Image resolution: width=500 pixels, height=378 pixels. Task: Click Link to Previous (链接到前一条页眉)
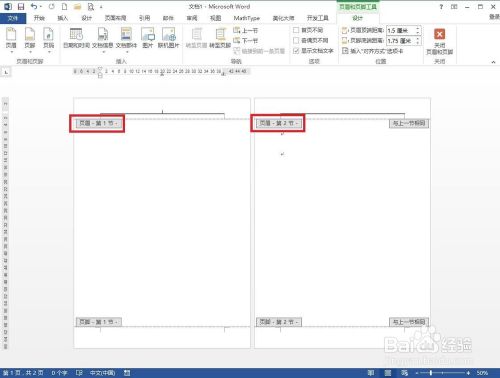click(x=259, y=51)
